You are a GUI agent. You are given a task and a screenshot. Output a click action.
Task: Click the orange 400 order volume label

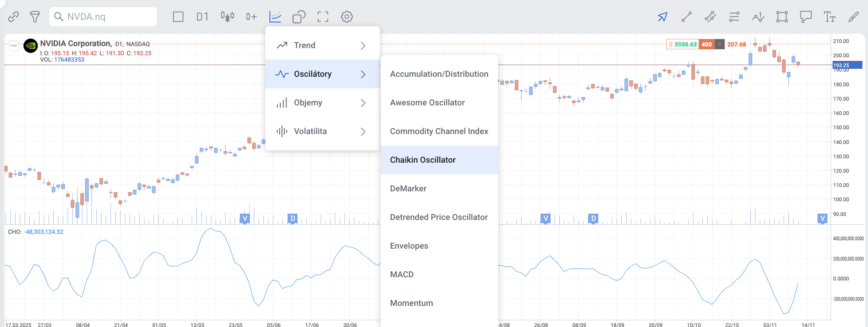pos(706,44)
